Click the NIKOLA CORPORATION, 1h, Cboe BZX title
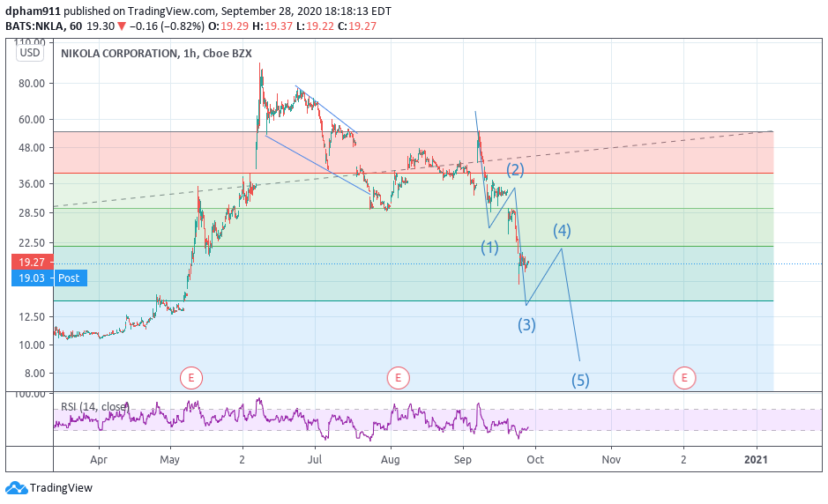 (x=156, y=53)
